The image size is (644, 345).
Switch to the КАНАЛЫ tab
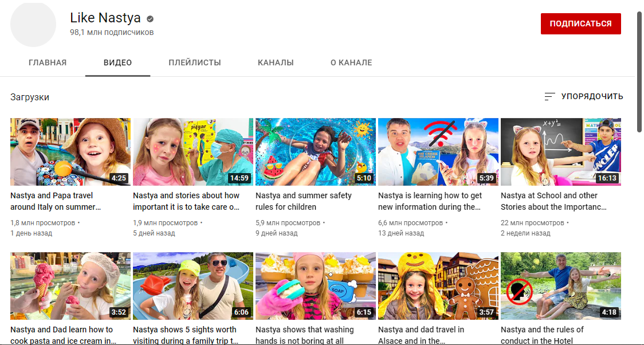tap(276, 62)
